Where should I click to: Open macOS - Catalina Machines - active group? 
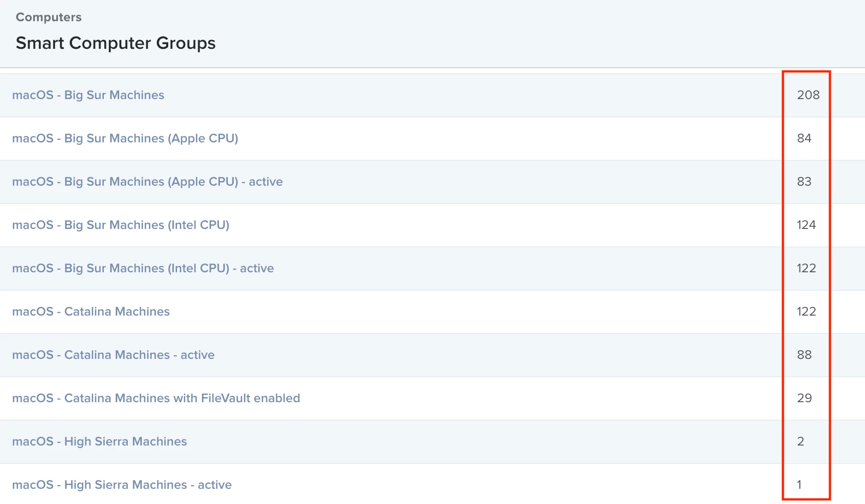click(x=113, y=355)
